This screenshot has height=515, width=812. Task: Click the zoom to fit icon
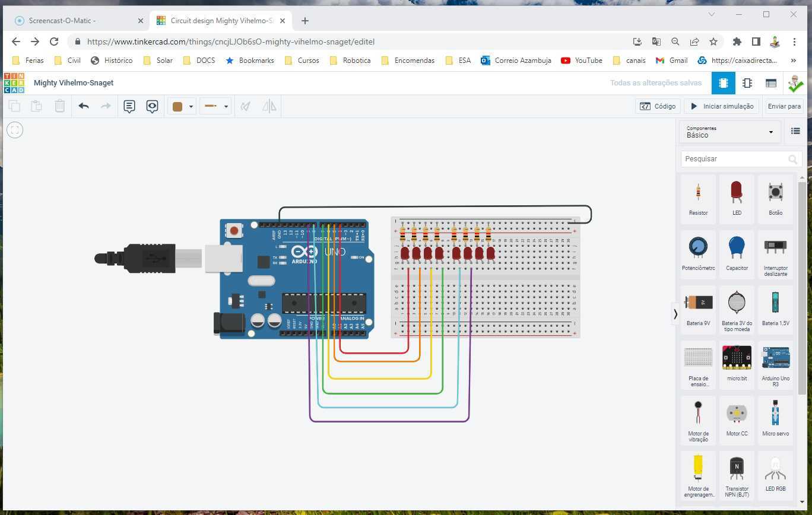tap(15, 129)
